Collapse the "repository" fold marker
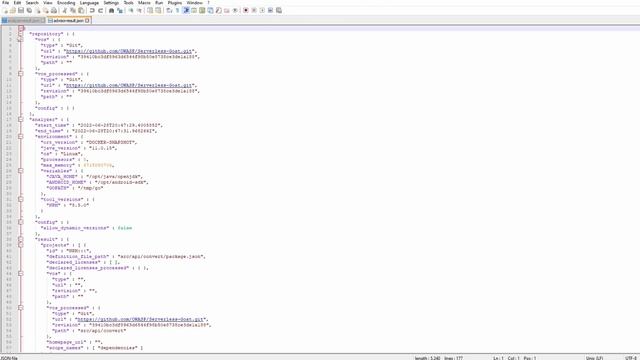640x360 pixels. point(20,34)
